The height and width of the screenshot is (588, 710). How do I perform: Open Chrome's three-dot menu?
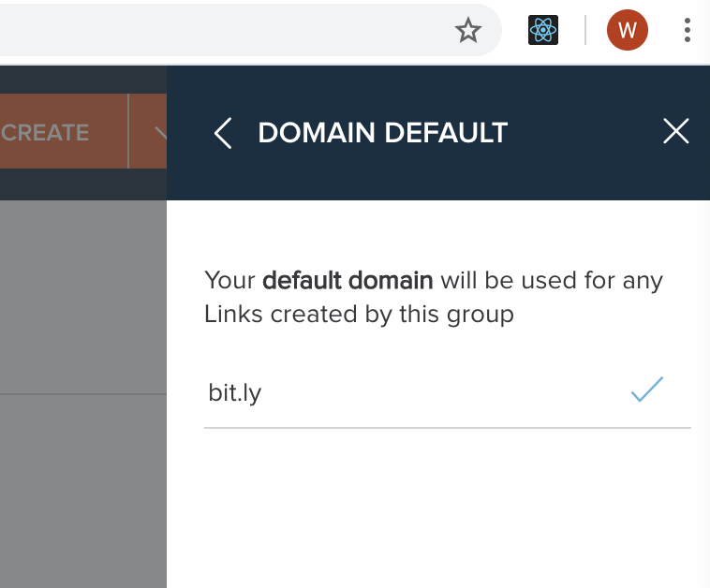(x=688, y=30)
